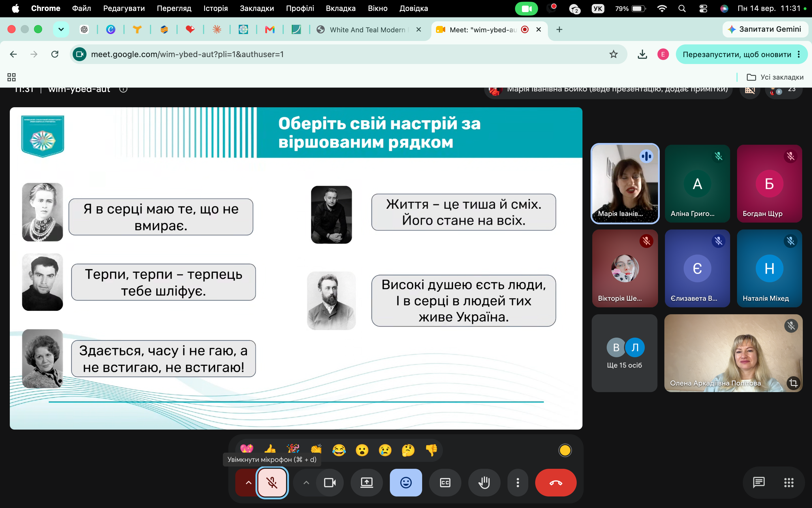Viewport: 812px width, 508px height.
Task: Turn on camera in Meet controls
Action: point(330,483)
